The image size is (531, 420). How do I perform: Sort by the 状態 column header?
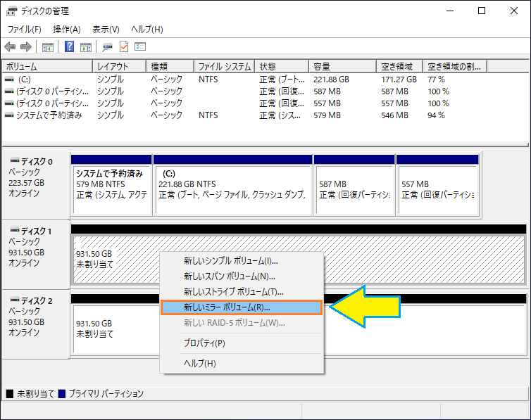pyautogui.click(x=282, y=66)
